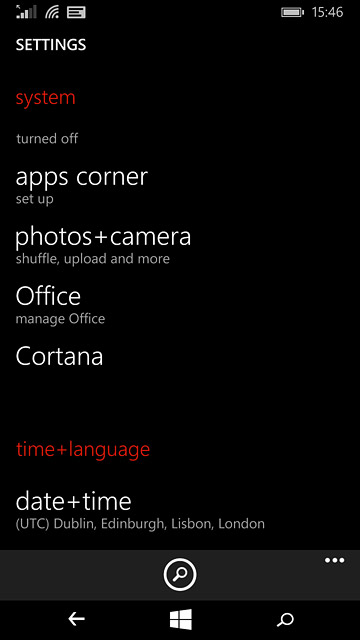Open the three-dot more options menu
Screen dimensions: 360x640
tap(334, 560)
